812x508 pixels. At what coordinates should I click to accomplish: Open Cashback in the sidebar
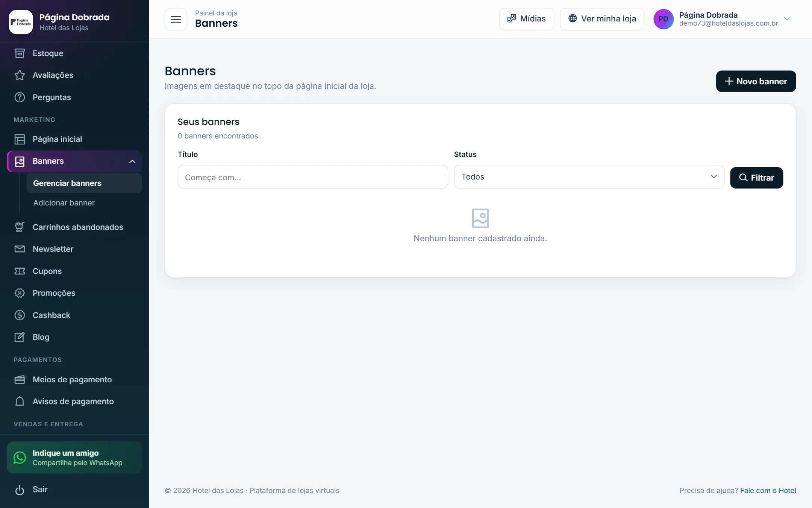tap(74, 315)
